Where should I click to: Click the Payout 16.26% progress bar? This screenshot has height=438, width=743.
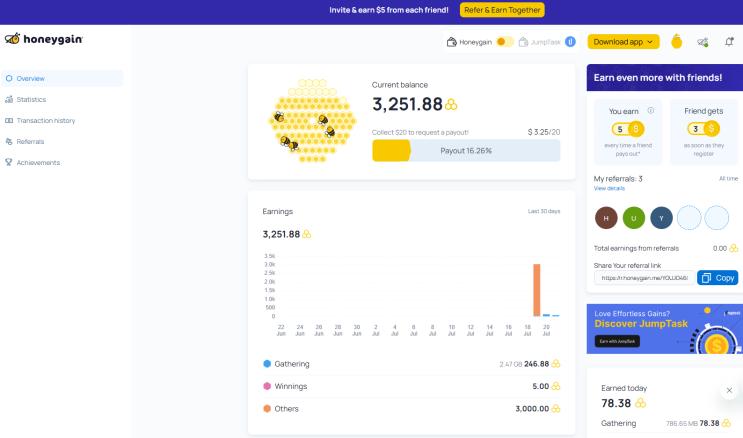[466, 151]
